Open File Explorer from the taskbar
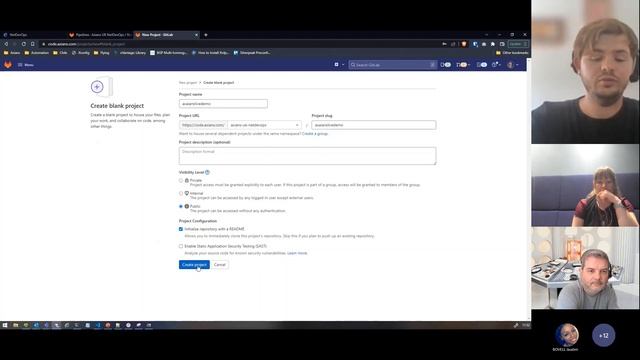The image size is (640, 360). click(x=16, y=325)
